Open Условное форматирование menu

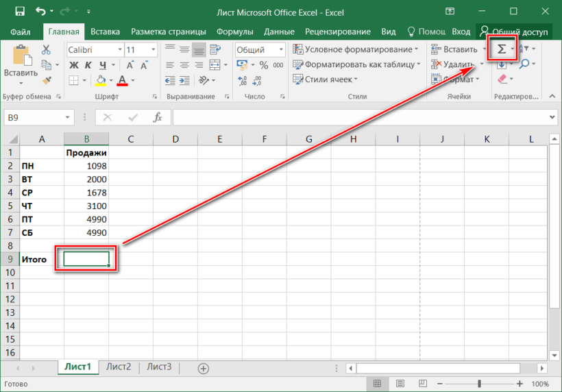coord(355,49)
